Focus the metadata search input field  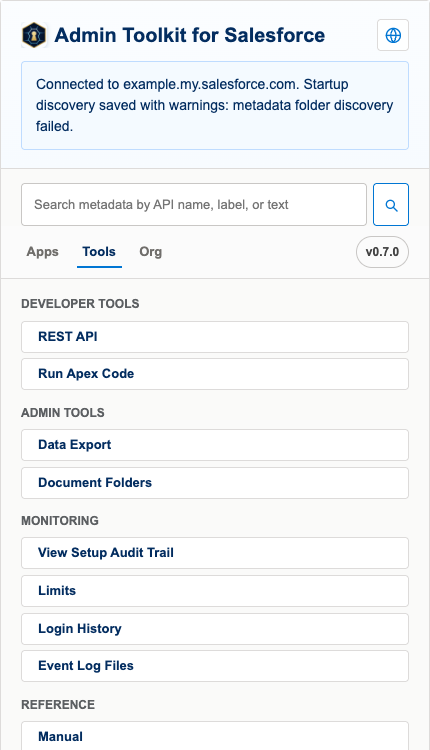194,205
